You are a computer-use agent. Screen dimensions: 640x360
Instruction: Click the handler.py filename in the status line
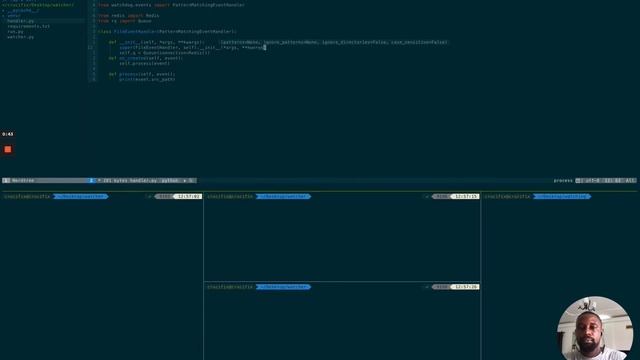coord(143,180)
